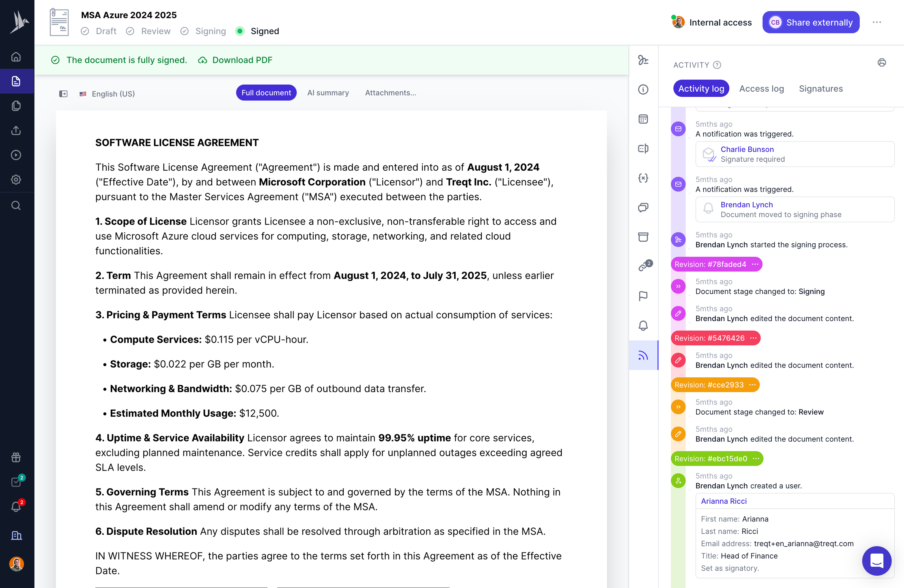The height and width of the screenshot is (588, 904).
Task: Expand options for Revision #ebc15de0
Action: [756, 459]
